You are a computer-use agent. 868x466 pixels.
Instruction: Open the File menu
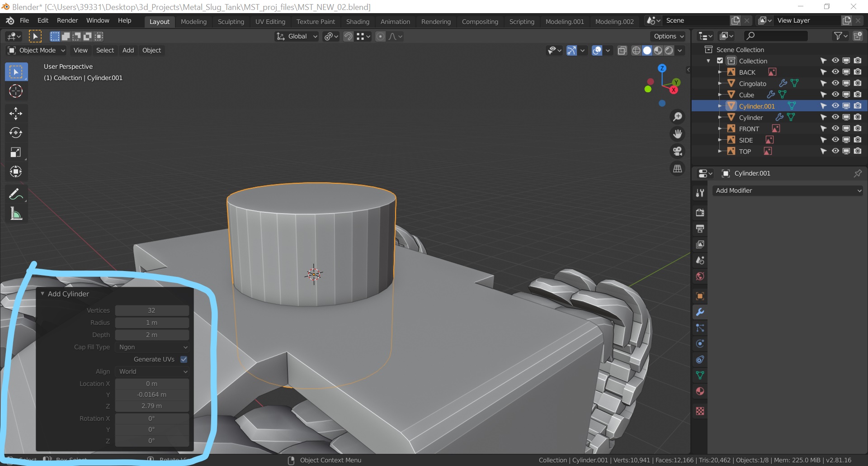(x=24, y=20)
